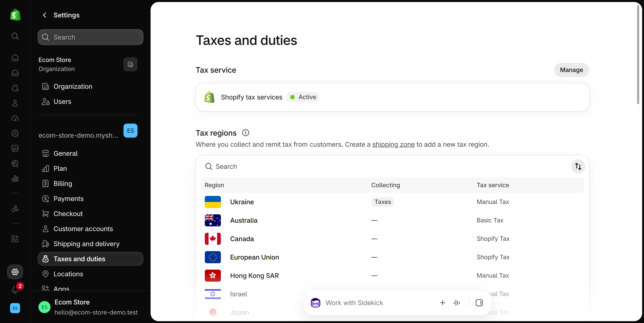Click the ES store avatar badge
This screenshot has width=644, height=323.
(130, 131)
